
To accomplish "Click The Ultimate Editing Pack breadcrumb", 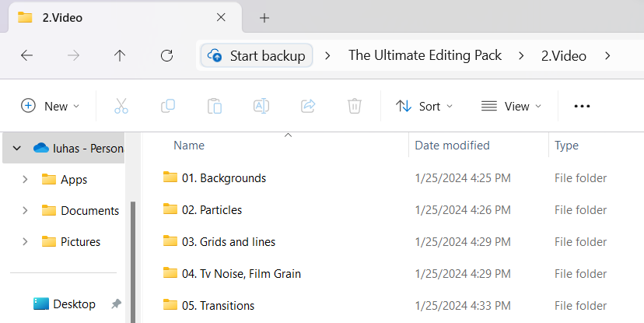I will [425, 55].
